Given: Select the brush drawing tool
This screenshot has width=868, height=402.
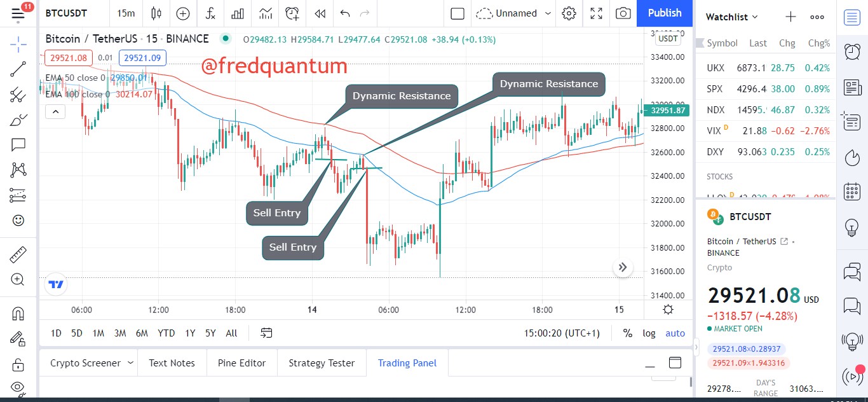Looking at the screenshot, I should [x=18, y=120].
